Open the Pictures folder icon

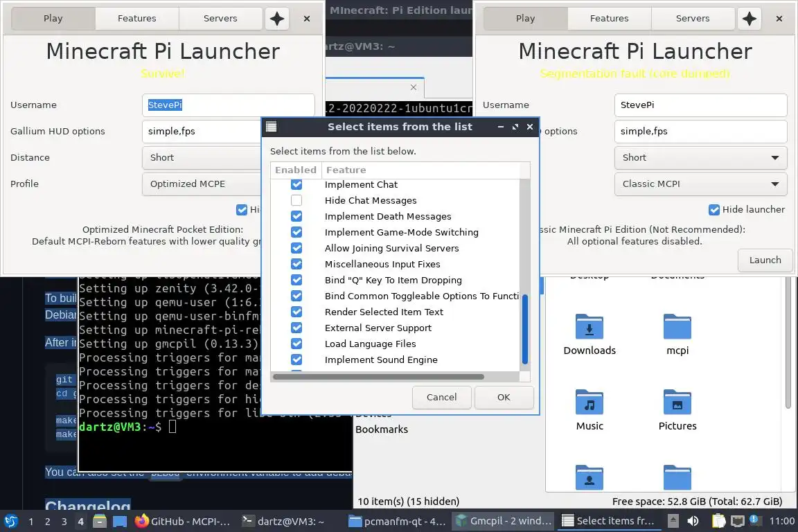[677, 402]
